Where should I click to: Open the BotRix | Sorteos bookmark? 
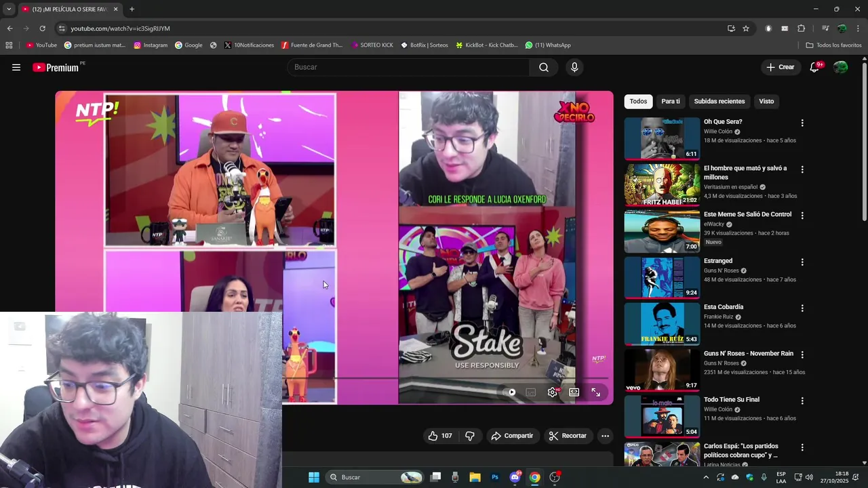tap(425, 45)
